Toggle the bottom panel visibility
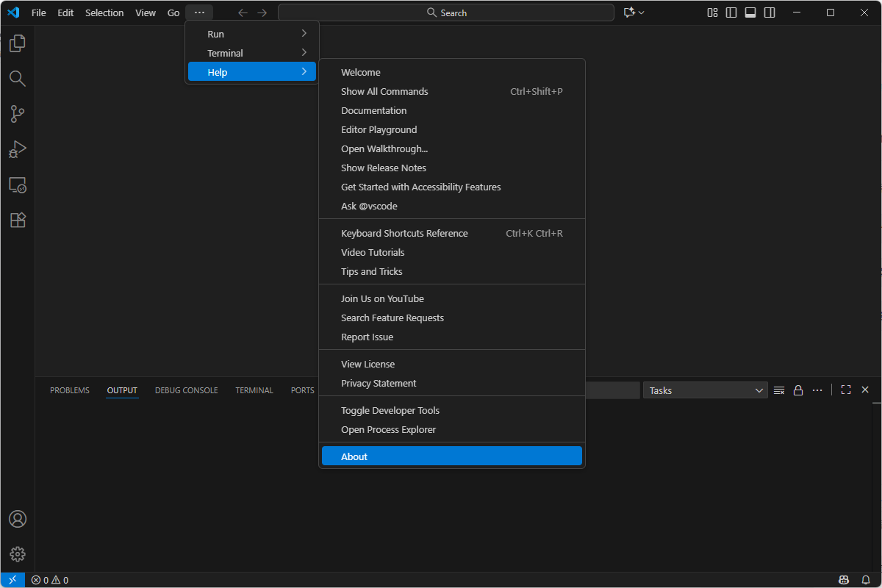 [x=750, y=12]
